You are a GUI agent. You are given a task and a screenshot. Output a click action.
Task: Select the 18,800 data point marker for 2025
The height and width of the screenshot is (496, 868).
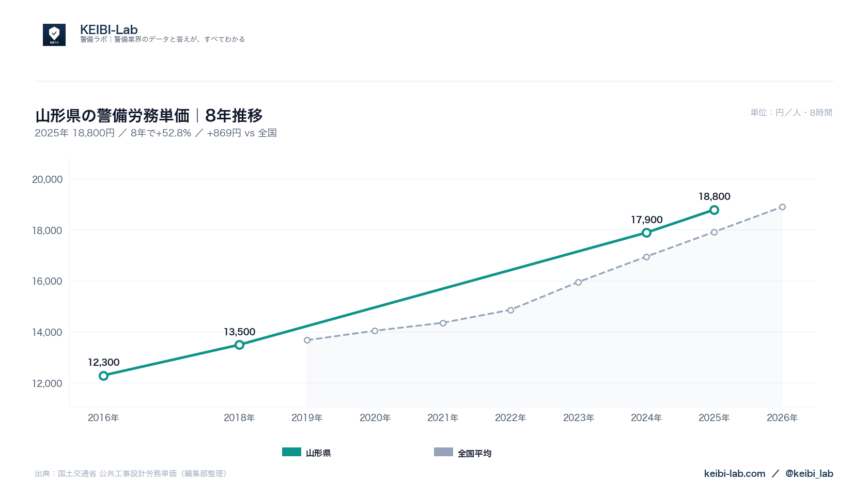click(x=714, y=210)
